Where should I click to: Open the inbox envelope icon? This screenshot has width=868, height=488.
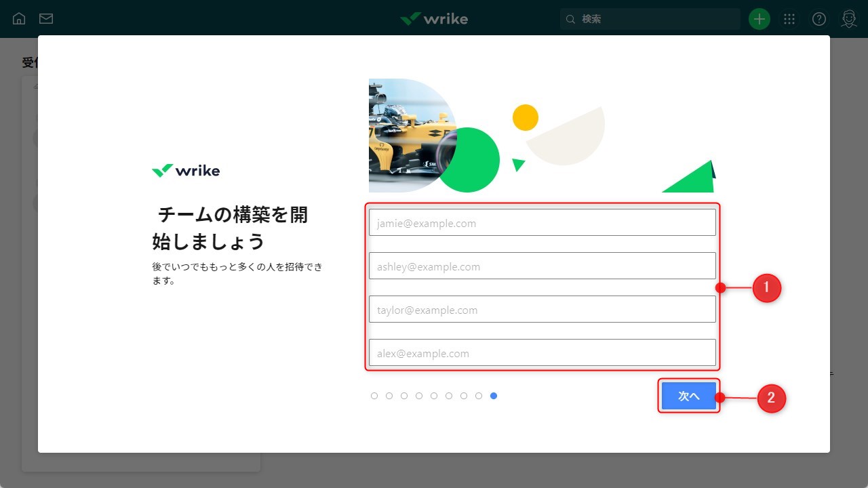46,18
